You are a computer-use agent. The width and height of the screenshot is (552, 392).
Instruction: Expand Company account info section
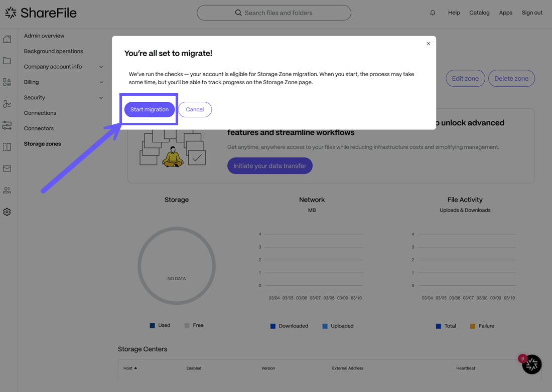101,67
